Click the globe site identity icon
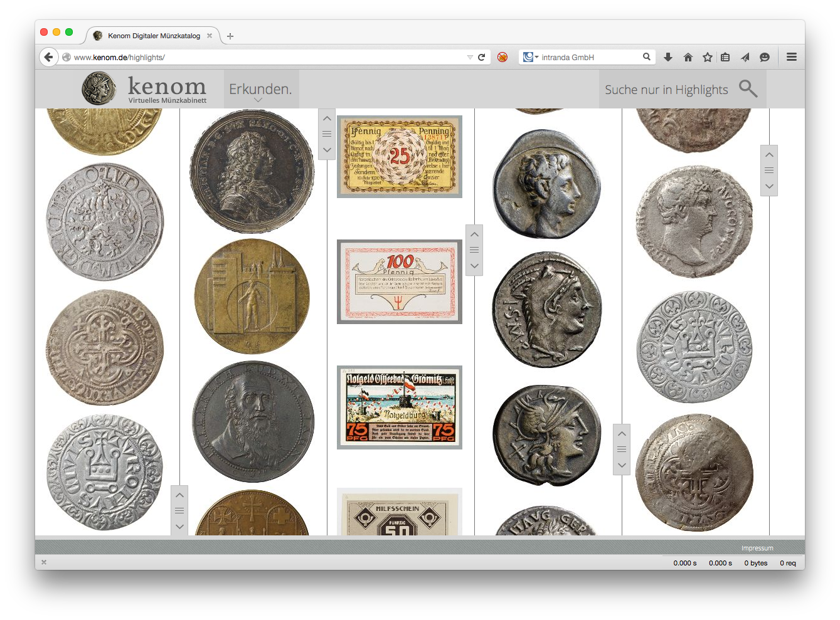Viewport: 840px width, 620px height. [x=66, y=57]
